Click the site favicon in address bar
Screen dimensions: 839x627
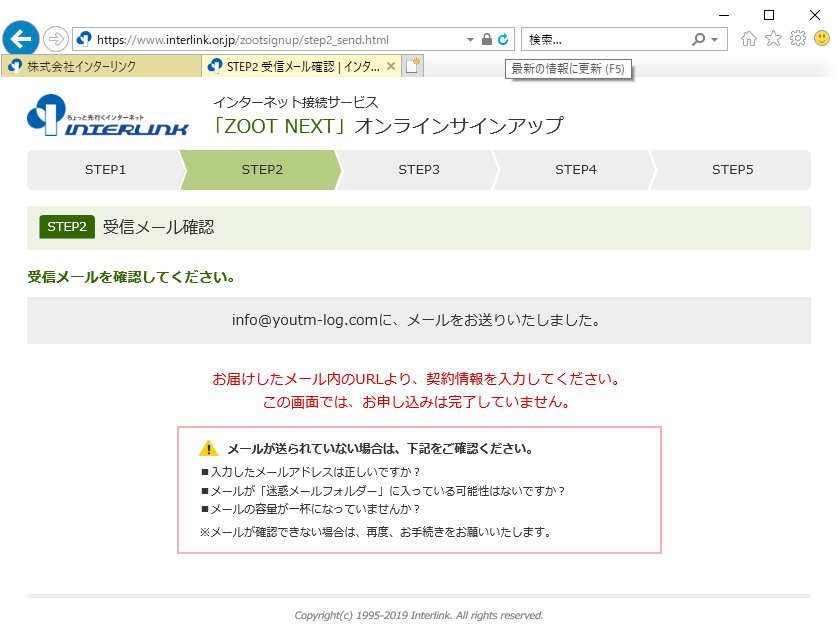point(84,39)
